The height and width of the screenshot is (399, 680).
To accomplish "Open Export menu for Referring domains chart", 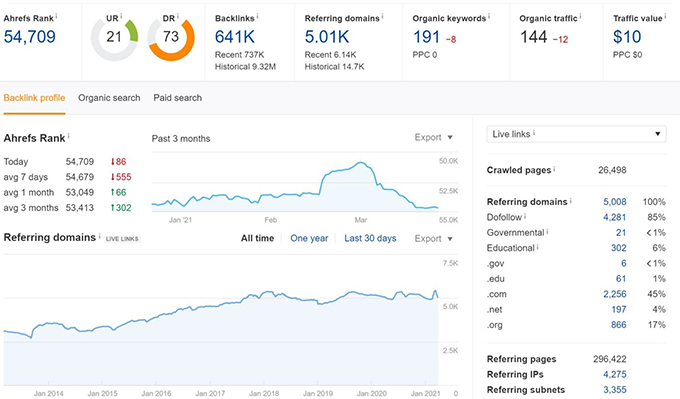I will (433, 239).
